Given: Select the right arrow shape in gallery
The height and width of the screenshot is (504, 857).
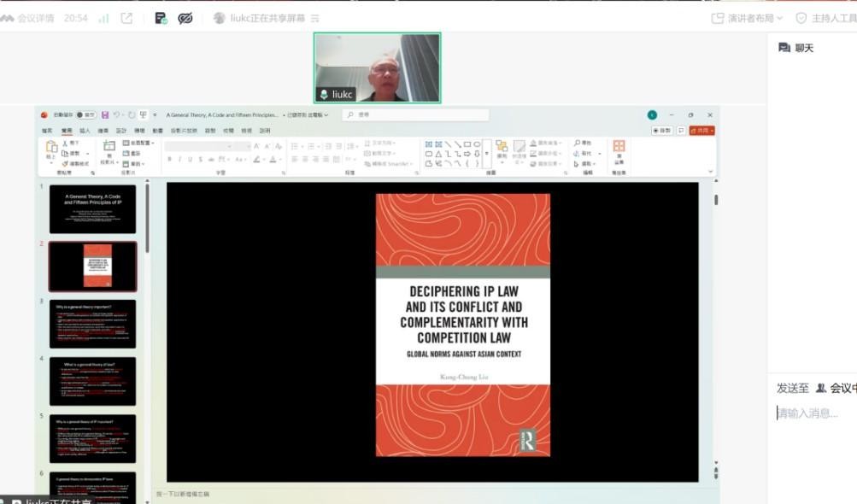Looking at the screenshot, I should point(467,154).
